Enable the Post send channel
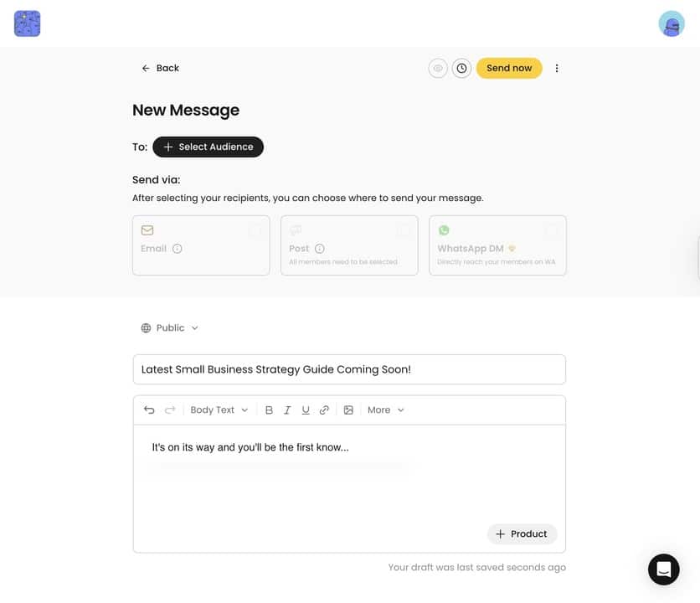The width and height of the screenshot is (700, 603). click(349, 245)
